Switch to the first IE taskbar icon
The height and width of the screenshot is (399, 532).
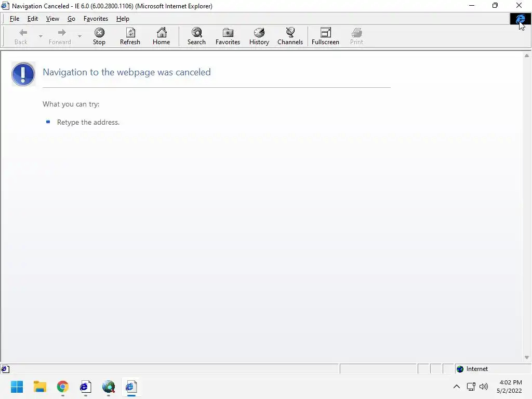click(86, 387)
